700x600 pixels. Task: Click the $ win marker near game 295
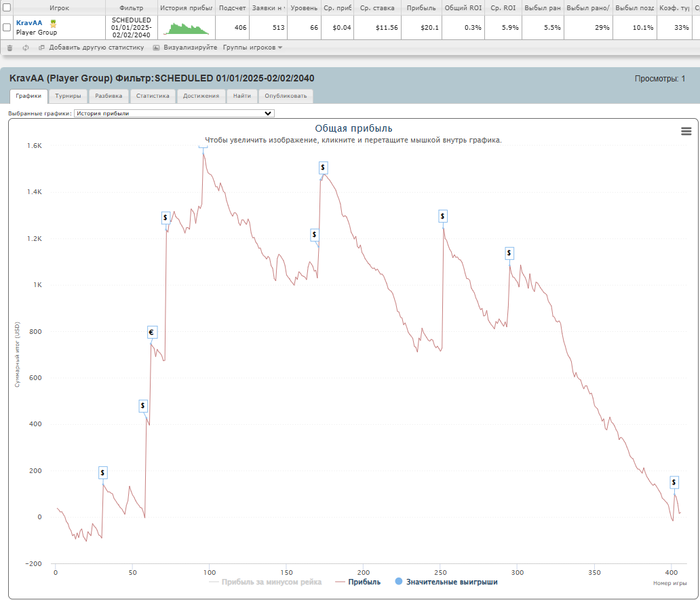tap(509, 253)
